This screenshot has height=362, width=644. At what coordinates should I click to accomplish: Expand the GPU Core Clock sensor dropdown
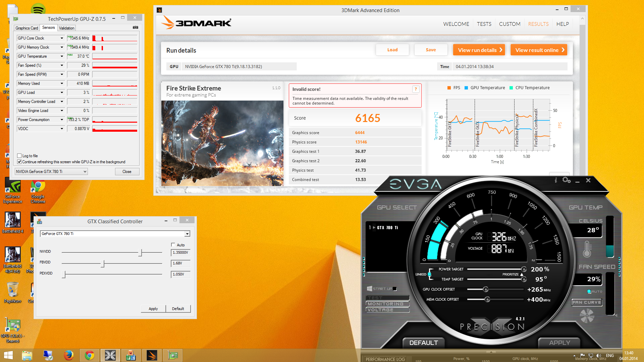pyautogui.click(x=62, y=38)
